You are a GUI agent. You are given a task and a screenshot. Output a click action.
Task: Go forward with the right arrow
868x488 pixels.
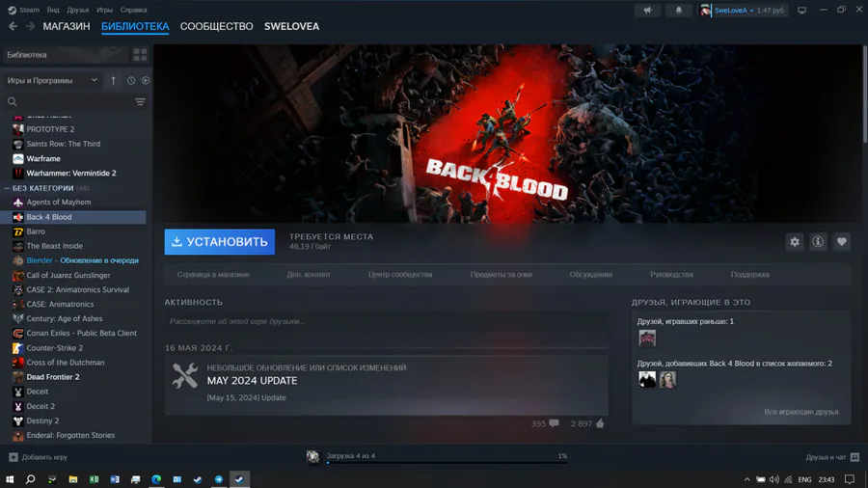30,26
